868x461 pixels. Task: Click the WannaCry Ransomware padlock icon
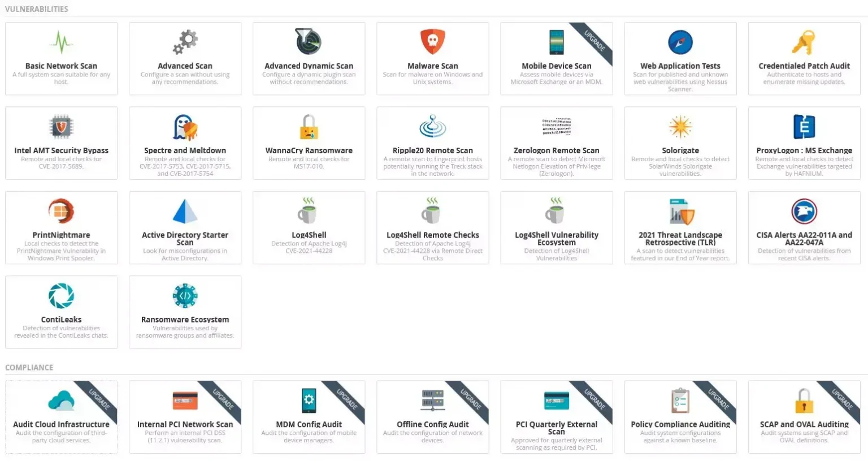point(309,127)
